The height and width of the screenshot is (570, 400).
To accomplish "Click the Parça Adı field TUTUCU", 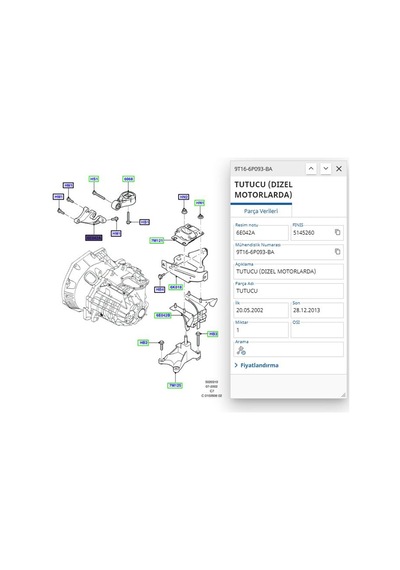I will [x=289, y=291].
